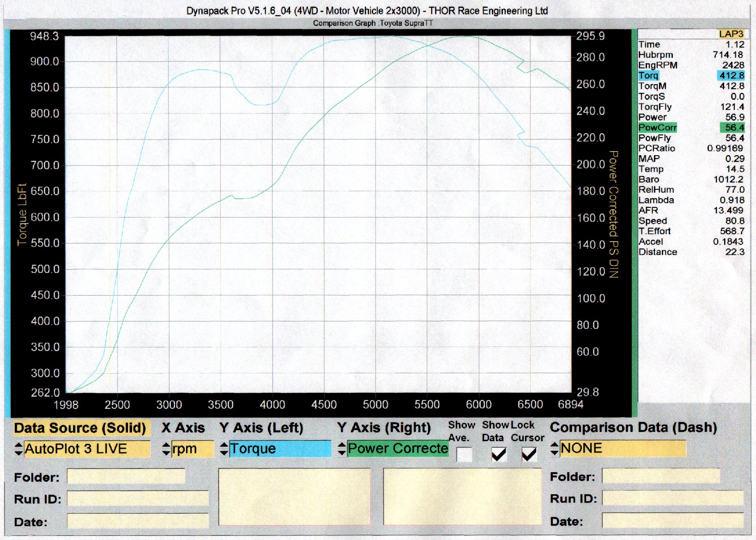This screenshot has width=756, height=540.
Task: Click the notes box below Y Axis (Left)
Action: tap(295, 497)
